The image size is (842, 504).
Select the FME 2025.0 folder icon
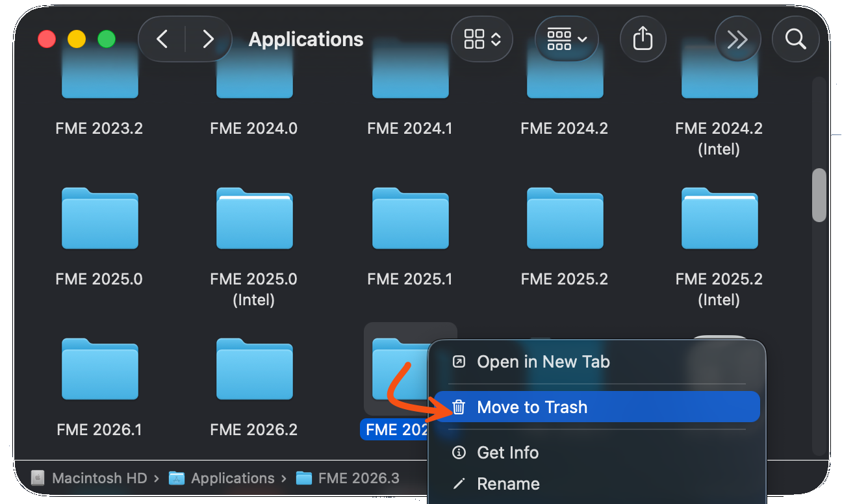pos(99,218)
